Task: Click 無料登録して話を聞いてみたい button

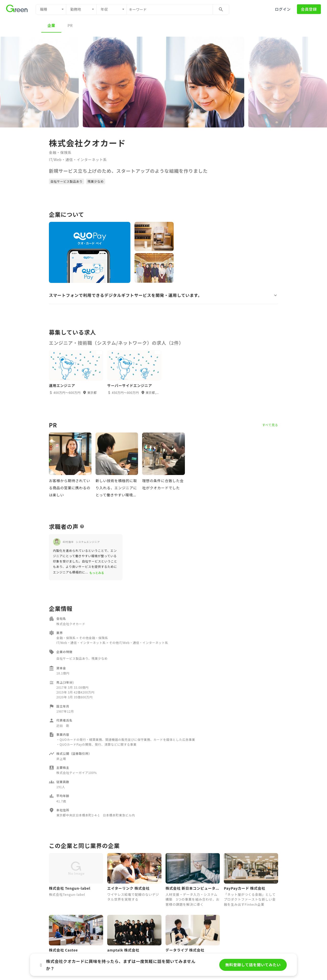Action: point(253,965)
